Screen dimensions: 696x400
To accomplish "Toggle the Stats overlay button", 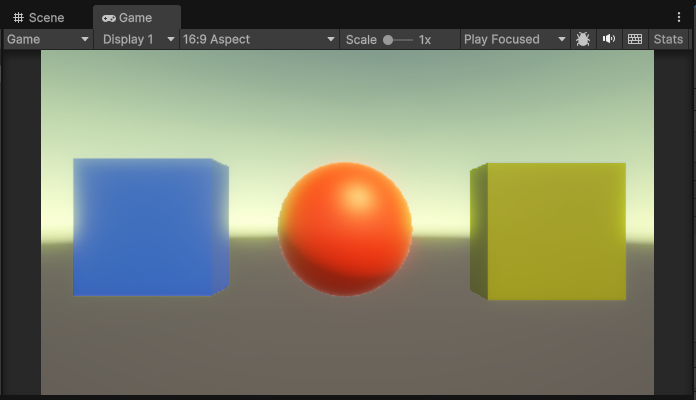I will (668, 39).
